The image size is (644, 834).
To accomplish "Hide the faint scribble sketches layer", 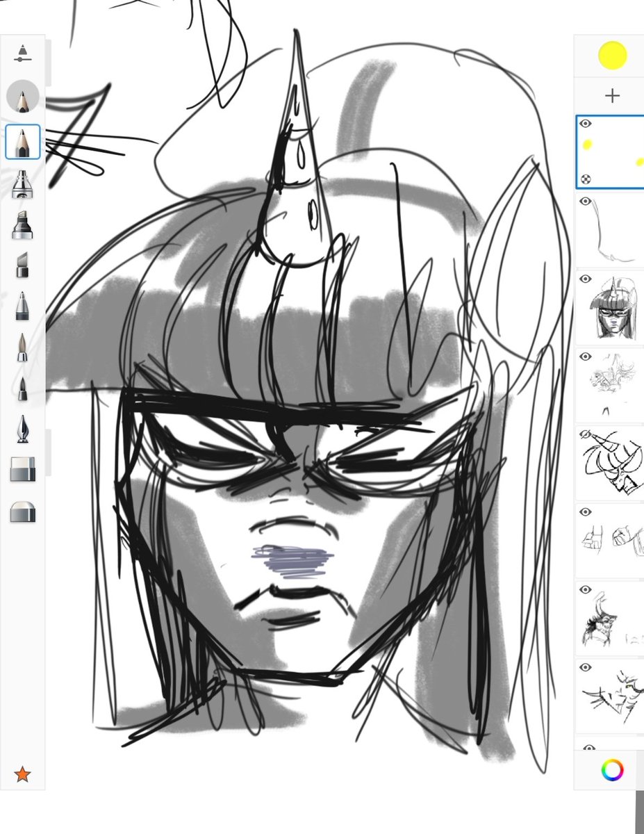I will point(586,357).
